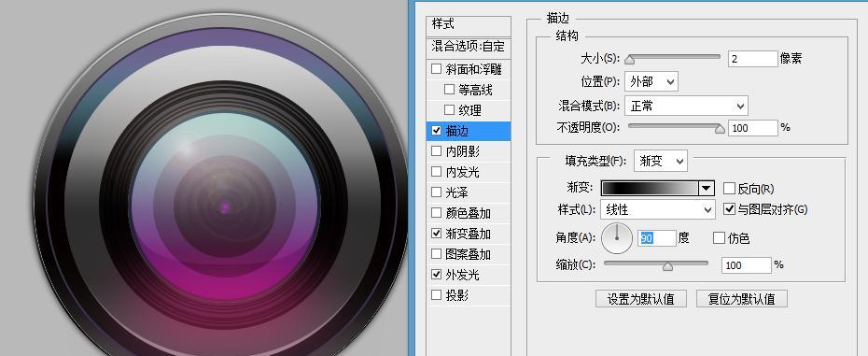868x356 pixels.
Task: Click 设置为默认值 button
Action: (x=641, y=299)
